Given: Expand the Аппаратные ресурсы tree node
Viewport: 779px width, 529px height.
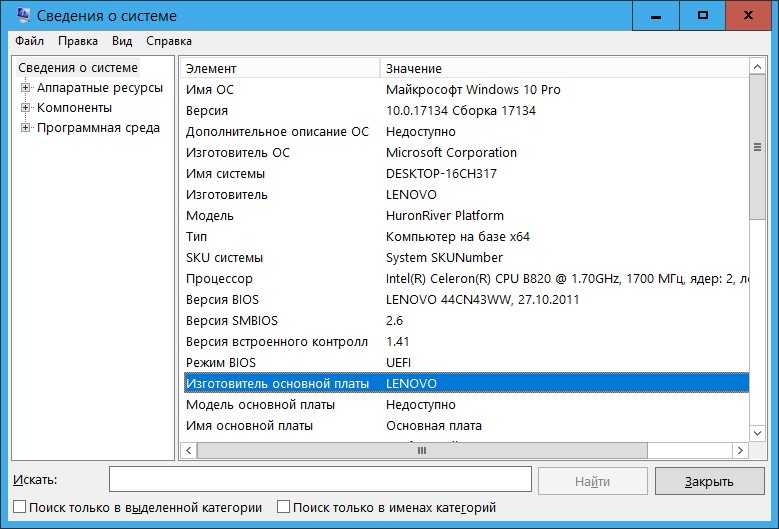Looking at the screenshot, I should click(x=25, y=88).
